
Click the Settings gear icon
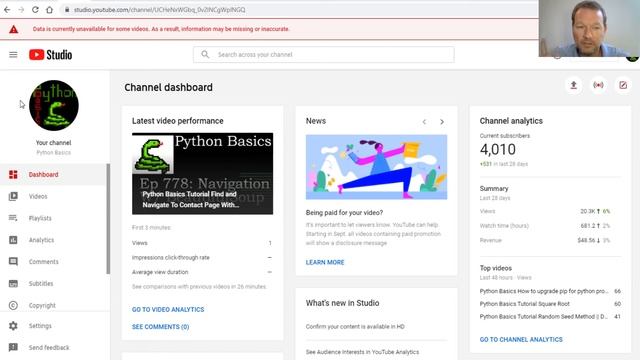(x=13, y=326)
